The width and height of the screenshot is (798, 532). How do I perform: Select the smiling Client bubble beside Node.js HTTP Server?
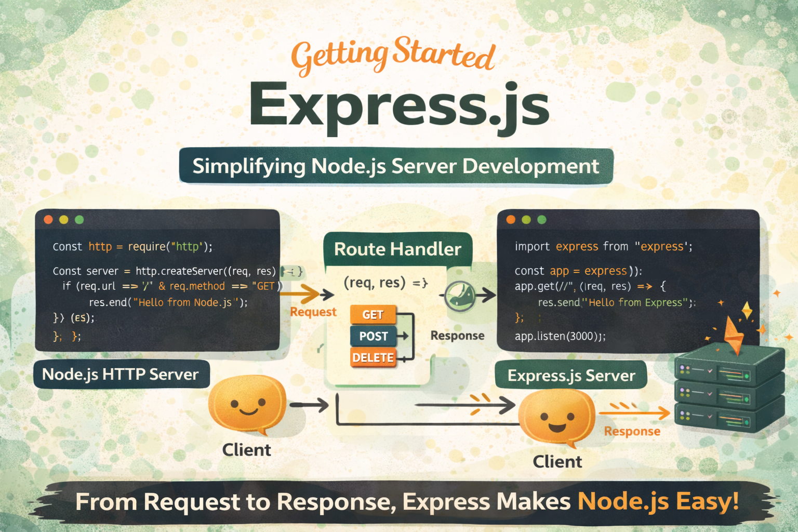click(247, 406)
